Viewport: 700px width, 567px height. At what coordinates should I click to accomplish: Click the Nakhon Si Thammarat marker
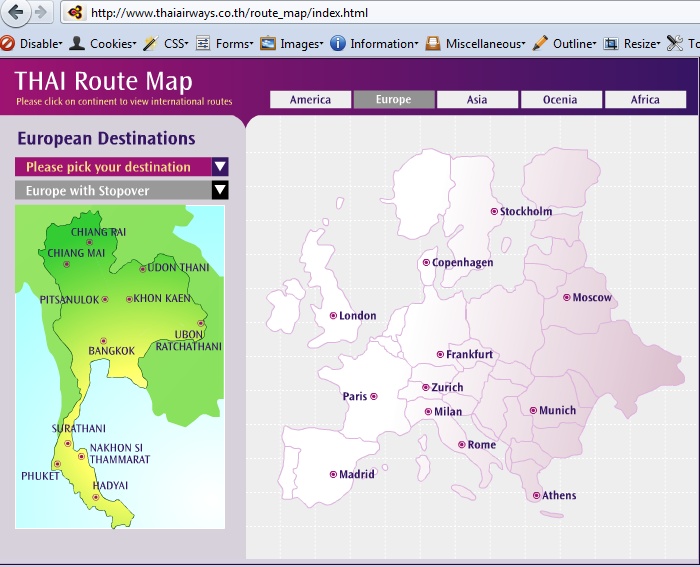(x=81, y=456)
